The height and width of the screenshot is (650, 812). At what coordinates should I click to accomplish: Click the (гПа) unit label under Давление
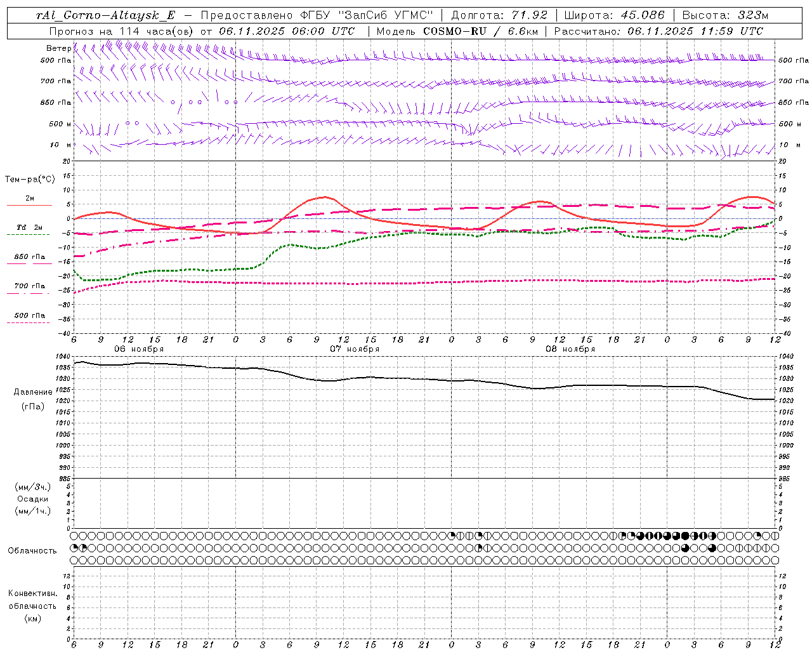click(32, 406)
